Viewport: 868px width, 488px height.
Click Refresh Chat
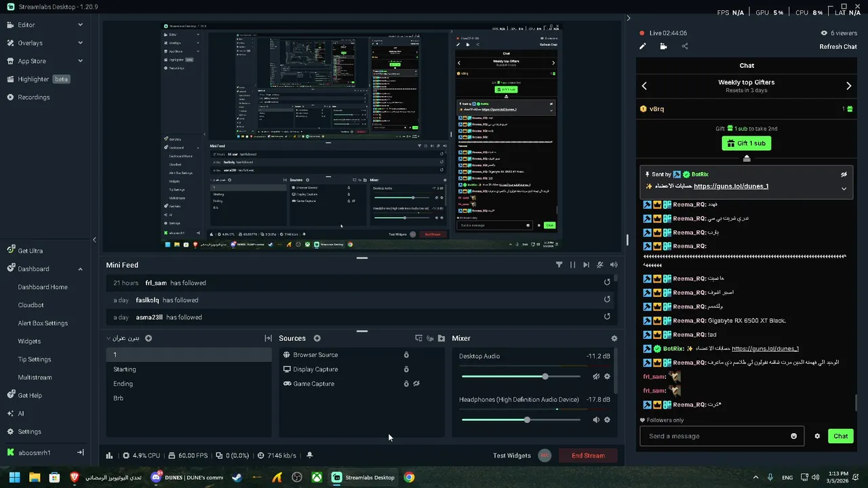[x=838, y=47]
